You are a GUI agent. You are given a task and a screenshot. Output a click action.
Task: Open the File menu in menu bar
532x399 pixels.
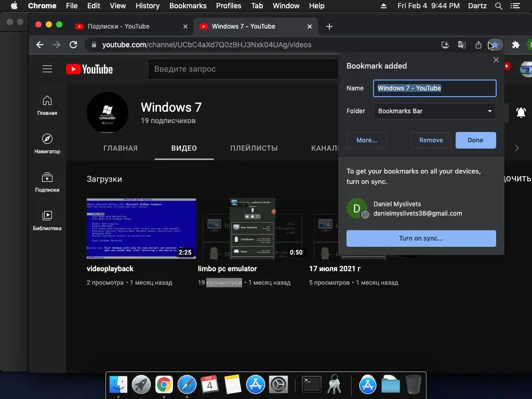click(72, 6)
